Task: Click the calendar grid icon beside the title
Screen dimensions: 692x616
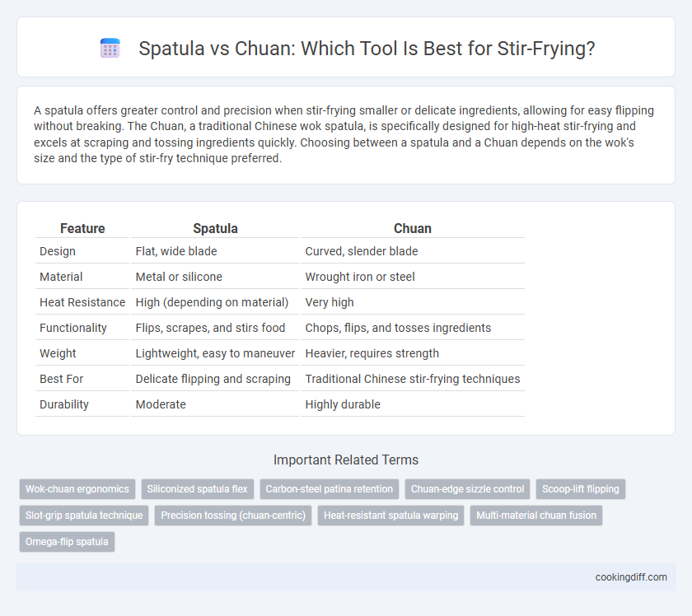Action: tap(110, 48)
